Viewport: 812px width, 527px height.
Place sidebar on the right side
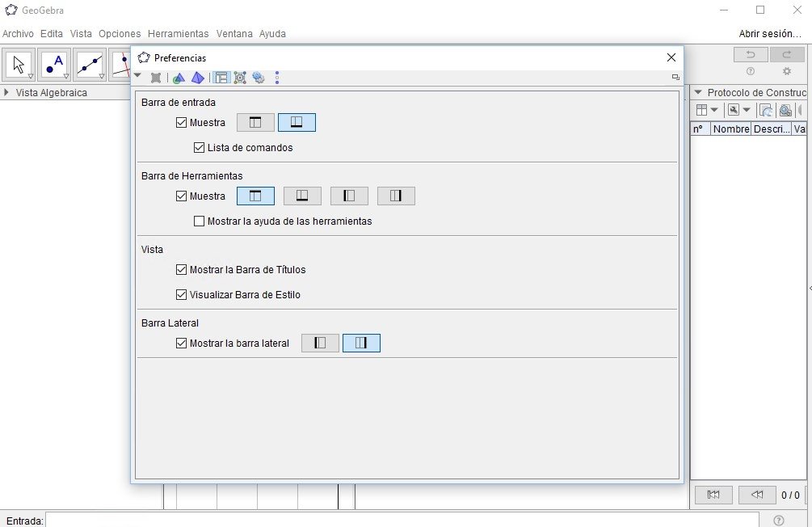pos(361,343)
